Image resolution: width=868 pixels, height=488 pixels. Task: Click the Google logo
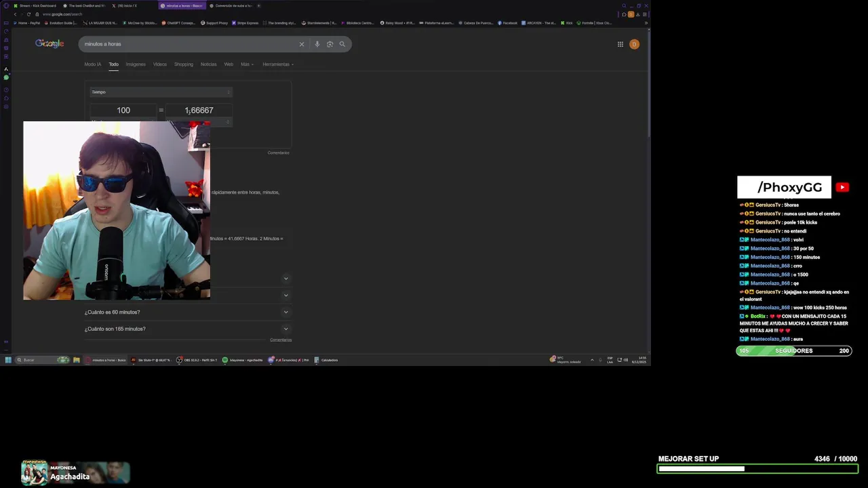pos(50,43)
